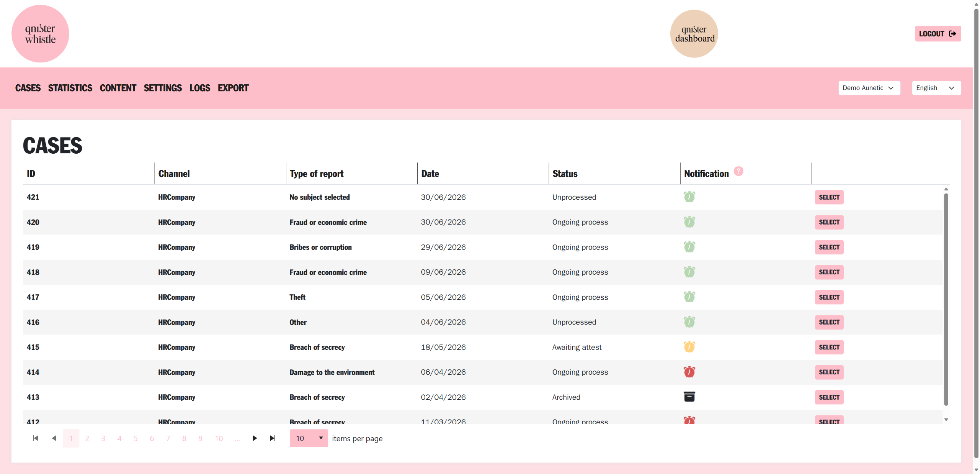Image resolution: width=980 pixels, height=474 pixels.
Task: Go to page 9 of cases
Action: pos(200,438)
